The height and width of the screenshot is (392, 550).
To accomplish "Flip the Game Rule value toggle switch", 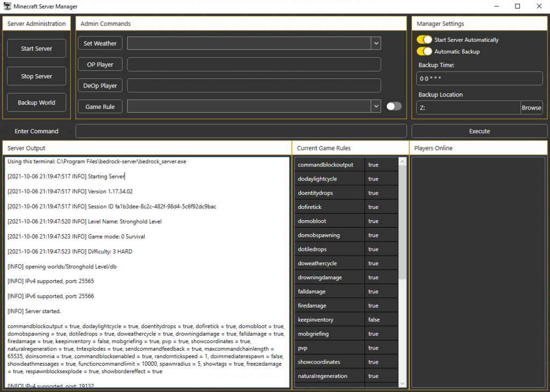I will pyautogui.click(x=394, y=106).
